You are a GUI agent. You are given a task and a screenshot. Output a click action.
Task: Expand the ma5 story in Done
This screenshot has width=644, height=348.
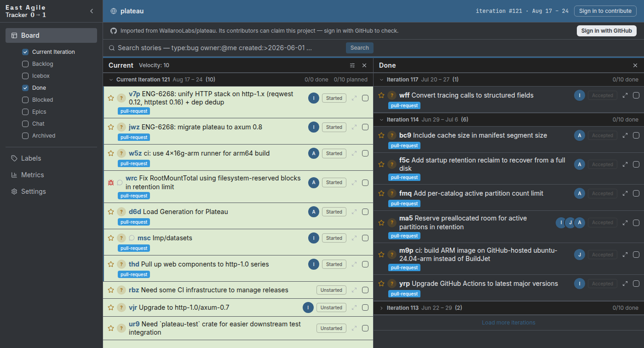pyautogui.click(x=625, y=222)
